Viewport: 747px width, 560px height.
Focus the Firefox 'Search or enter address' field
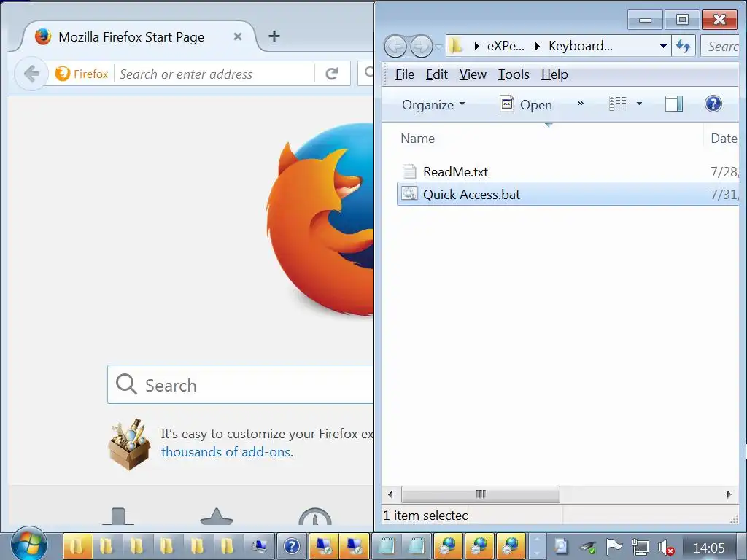point(214,74)
